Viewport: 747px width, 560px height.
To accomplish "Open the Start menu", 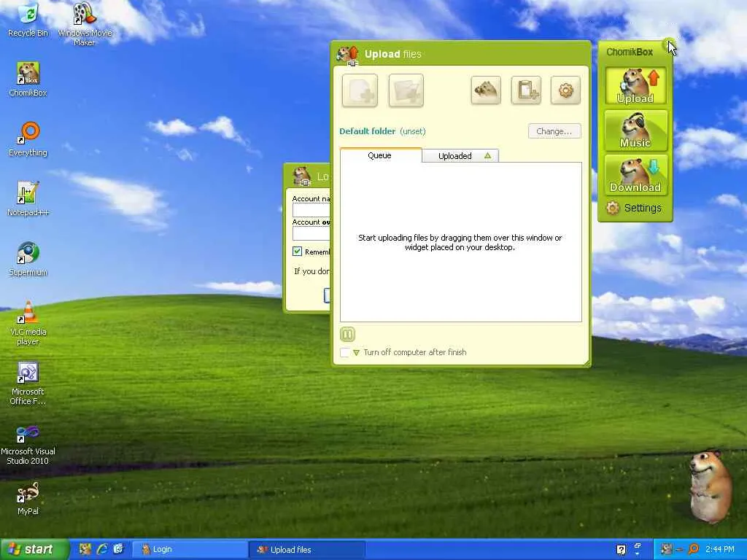I will [x=34, y=549].
